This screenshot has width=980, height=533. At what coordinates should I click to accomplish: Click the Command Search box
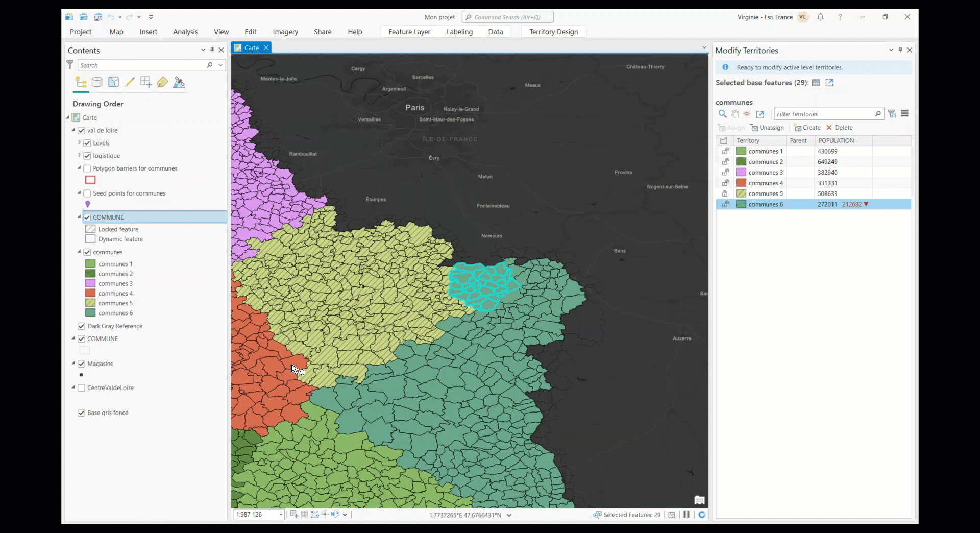(x=508, y=17)
